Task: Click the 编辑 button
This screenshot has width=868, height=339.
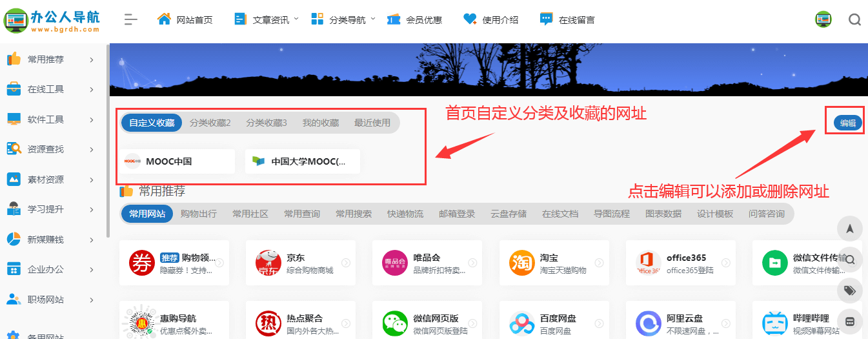Action: 847,123
